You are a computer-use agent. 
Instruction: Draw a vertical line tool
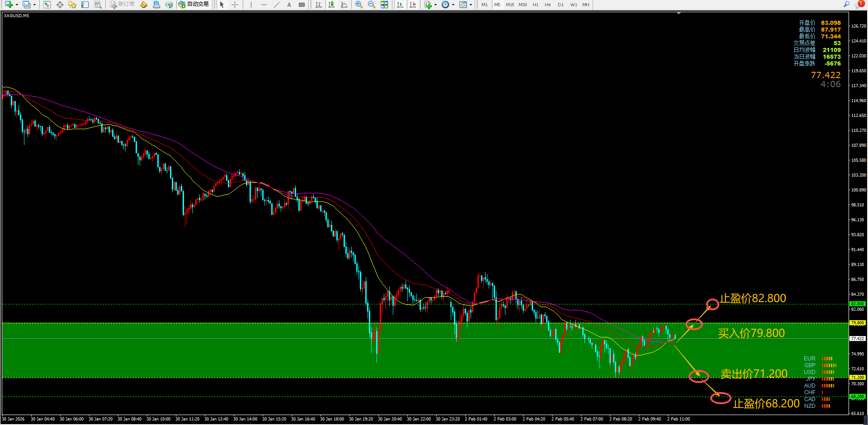[x=251, y=5]
